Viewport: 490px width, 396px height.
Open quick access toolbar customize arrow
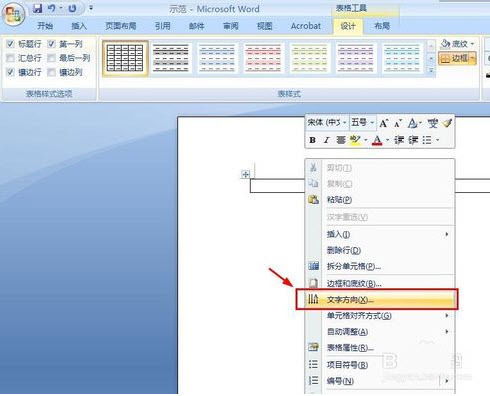pyautogui.click(x=91, y=8)
